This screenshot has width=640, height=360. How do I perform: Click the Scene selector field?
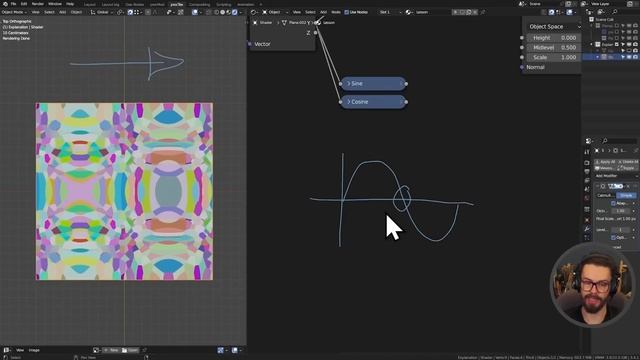(544, 4)
